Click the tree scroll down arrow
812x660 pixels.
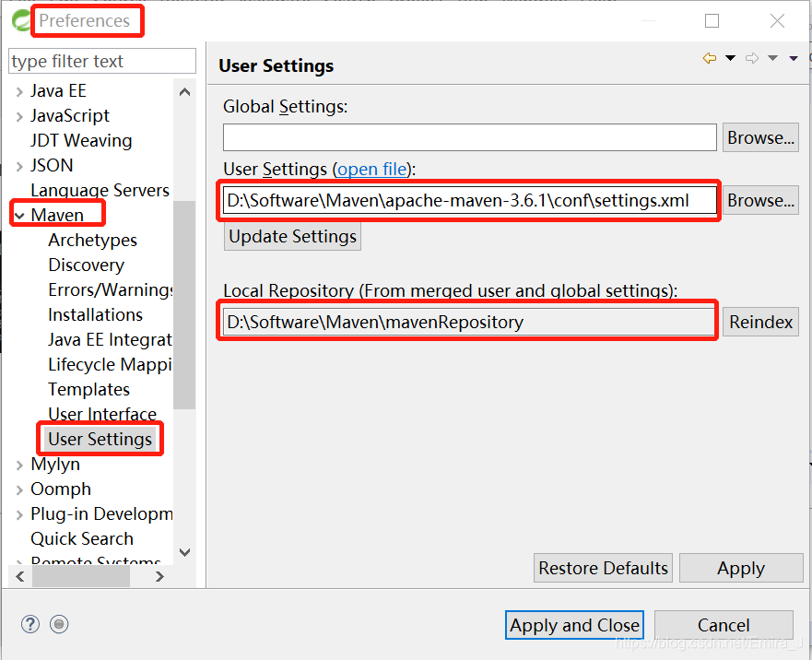[x=185, y=552]
